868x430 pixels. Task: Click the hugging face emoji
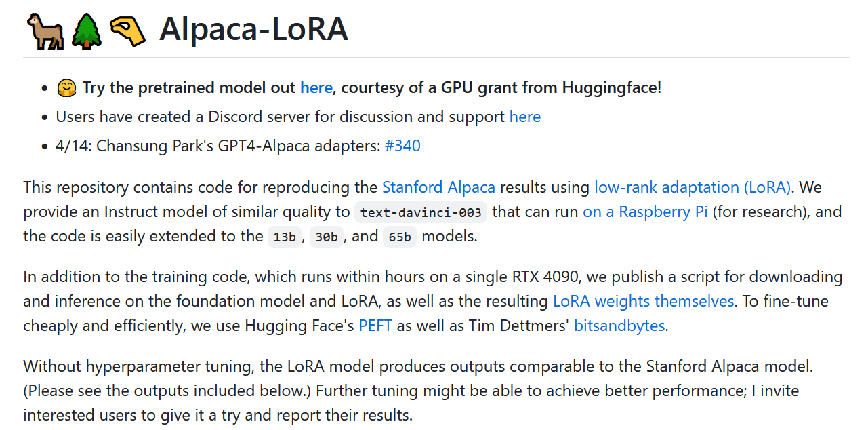click(x=66, y=88)
